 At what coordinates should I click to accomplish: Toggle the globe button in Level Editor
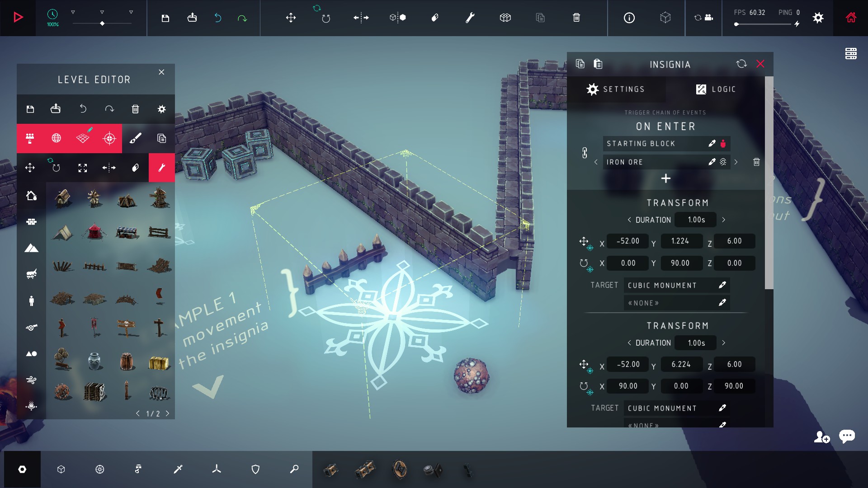click(57, 138)
